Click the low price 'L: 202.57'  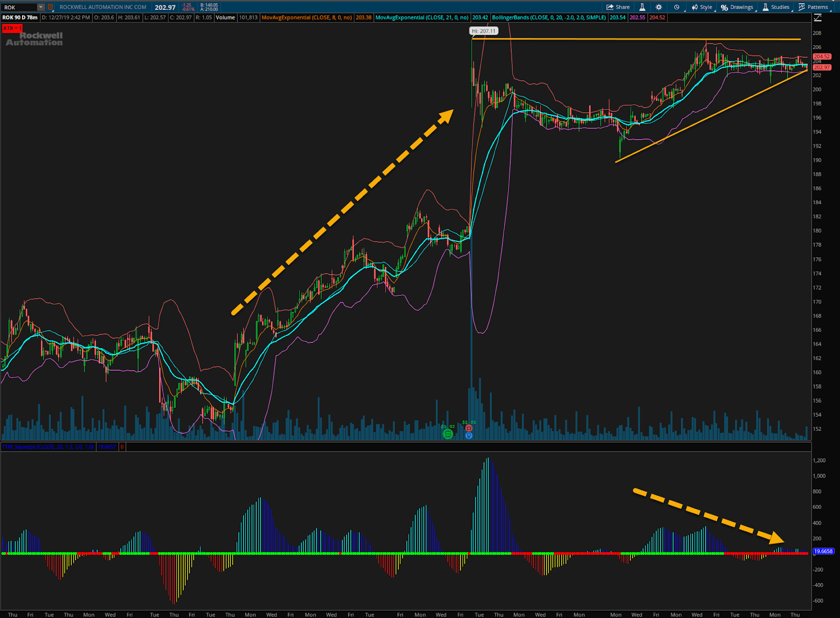[x=155, y=17]
